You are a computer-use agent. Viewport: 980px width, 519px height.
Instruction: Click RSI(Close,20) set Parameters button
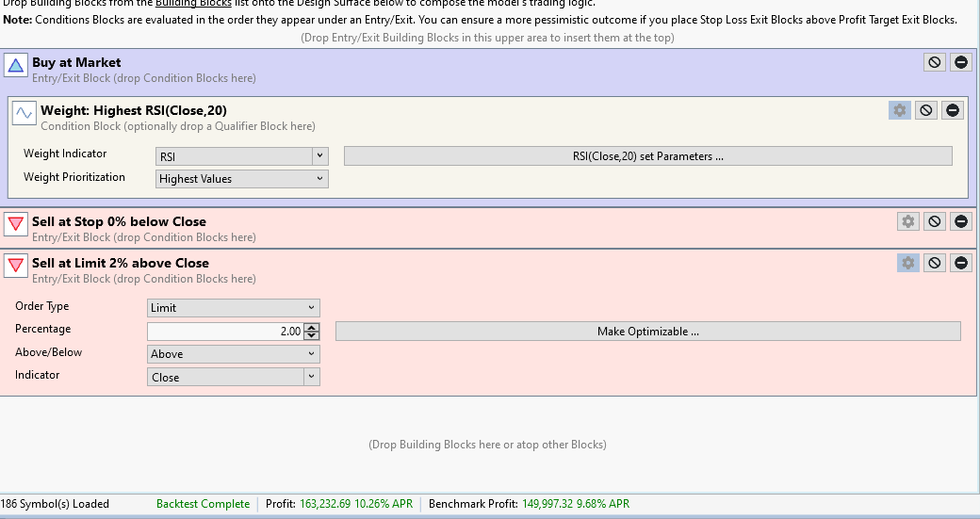coord(647,156)
